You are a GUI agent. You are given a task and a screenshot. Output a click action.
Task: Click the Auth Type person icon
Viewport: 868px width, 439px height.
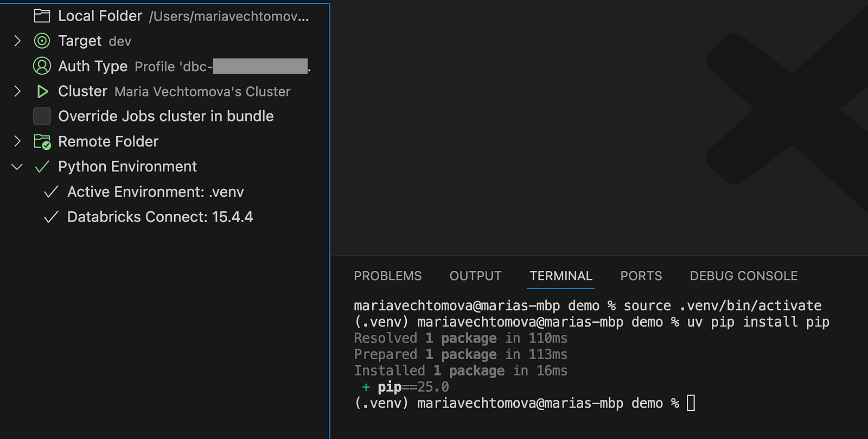coord(42,66)
